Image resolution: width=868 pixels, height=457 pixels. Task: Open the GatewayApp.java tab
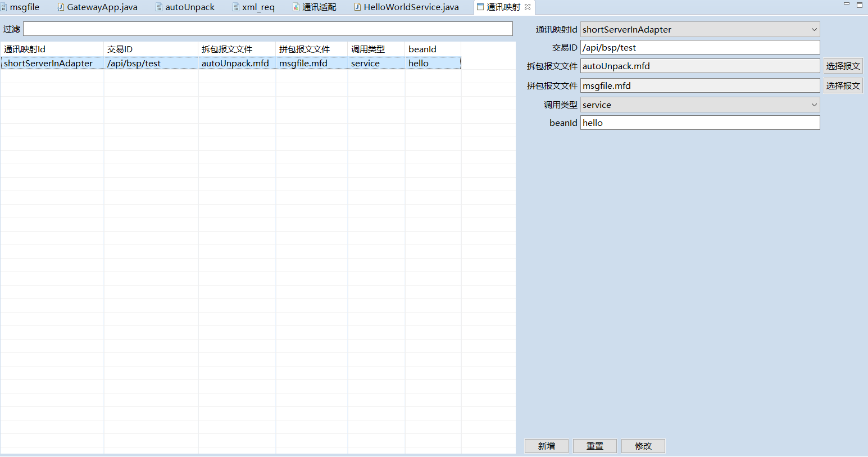[x=102, y=7]
